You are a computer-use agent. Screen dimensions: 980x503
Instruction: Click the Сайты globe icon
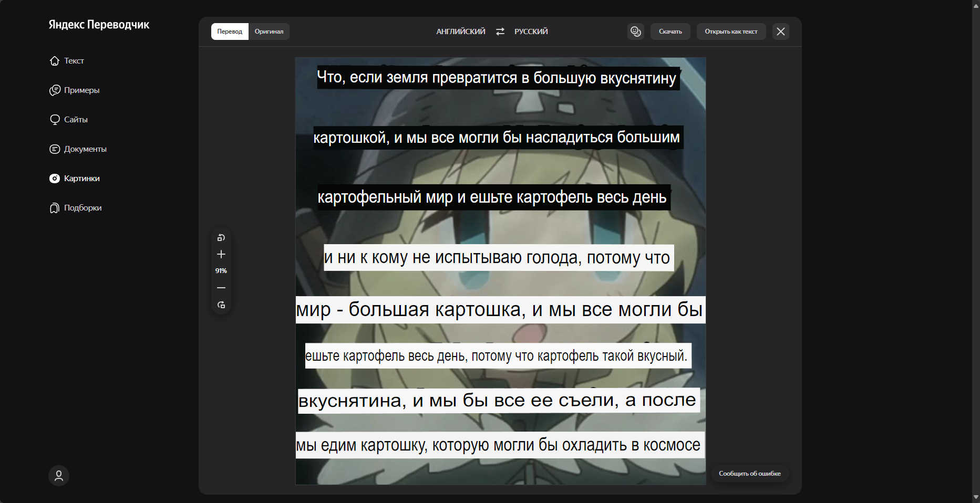[55, 120]
